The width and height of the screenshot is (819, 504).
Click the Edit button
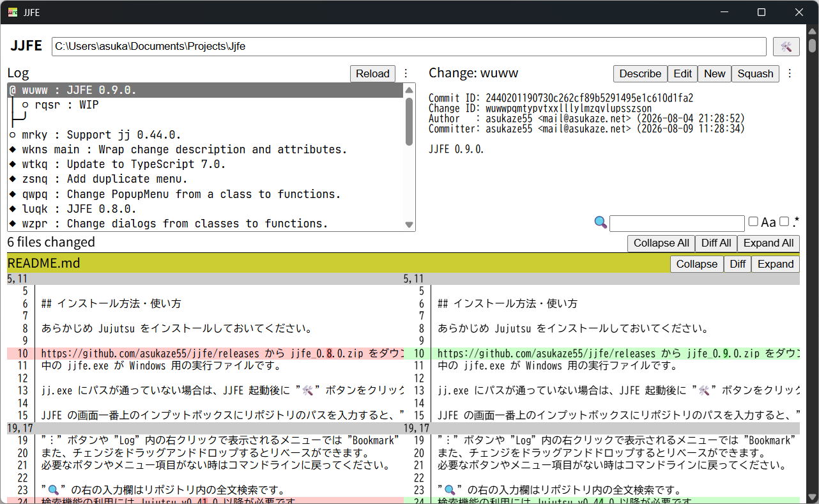point(682,73)
